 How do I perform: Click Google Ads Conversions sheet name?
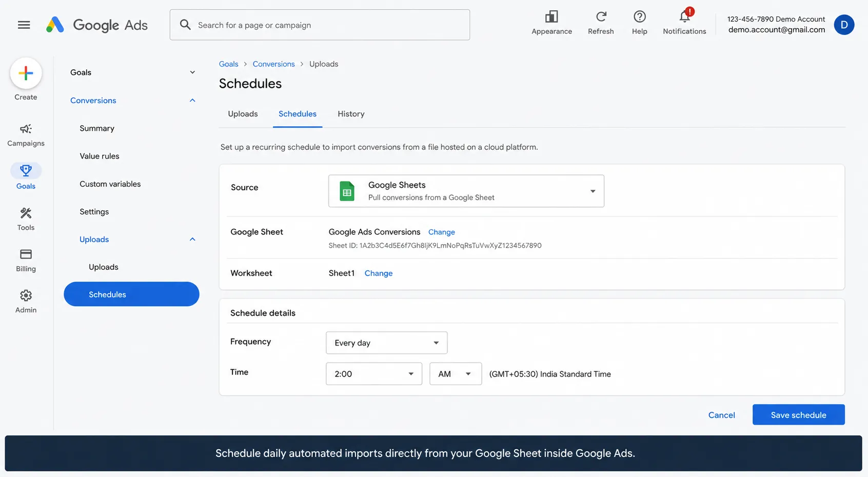pos(374,232)
